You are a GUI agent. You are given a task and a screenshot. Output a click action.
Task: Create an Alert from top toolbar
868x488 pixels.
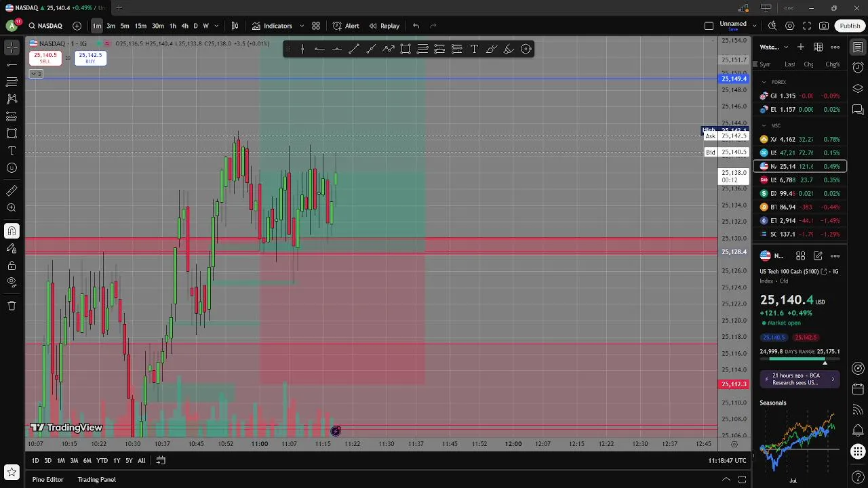click(x=346, y=26)
